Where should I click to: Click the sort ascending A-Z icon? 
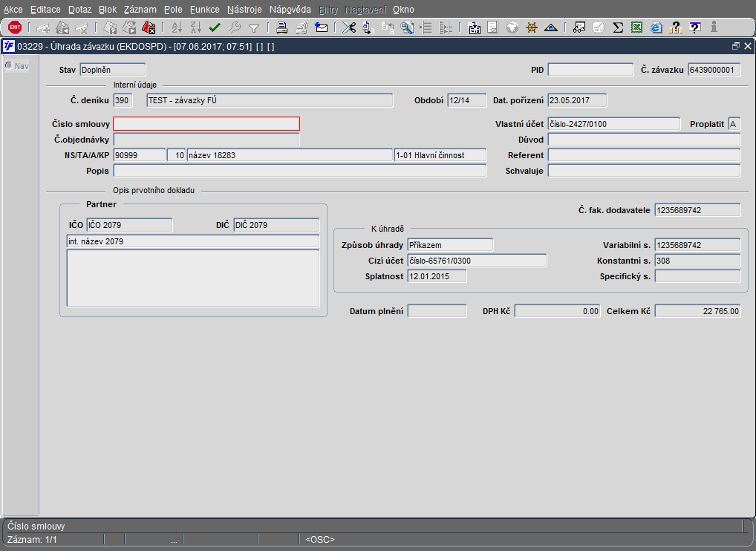177,27
